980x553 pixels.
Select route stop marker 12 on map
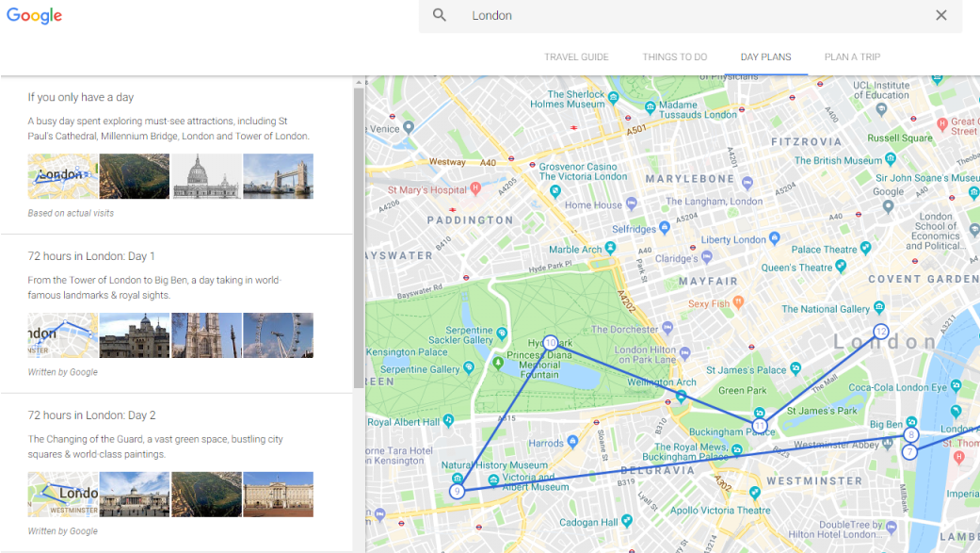point(880,332)
